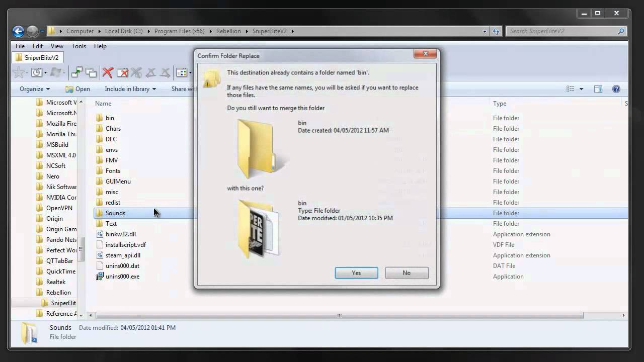Image resolution: width=644 pixels, height=362 pixels.
Task: Click the greyed-out flag icon in the QTTabBar toolbar
Action: (x=55, y=73)
